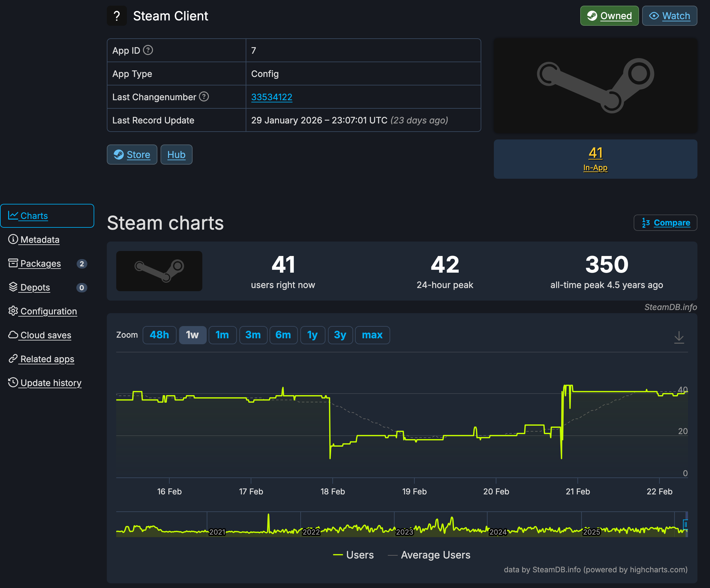Open Metadata via its info icon
The height and width of the screenshot is (588, 710).
tap(13, 239)
